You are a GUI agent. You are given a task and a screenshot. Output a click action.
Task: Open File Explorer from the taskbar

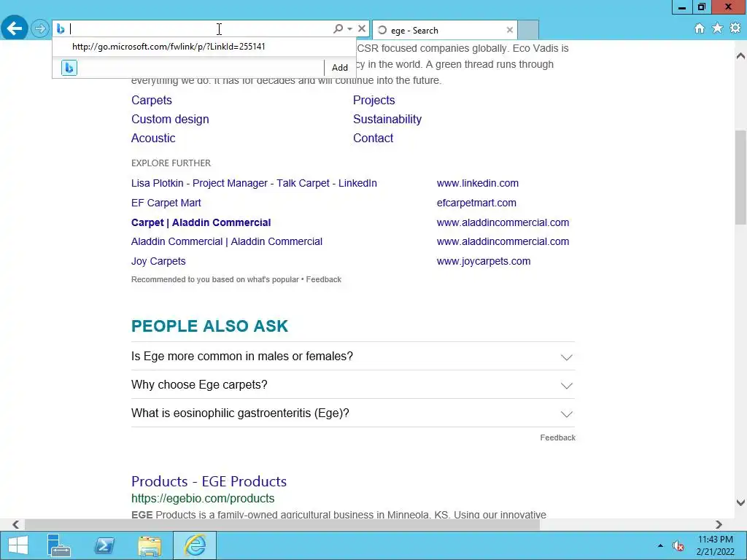click(x=150, y=545)
